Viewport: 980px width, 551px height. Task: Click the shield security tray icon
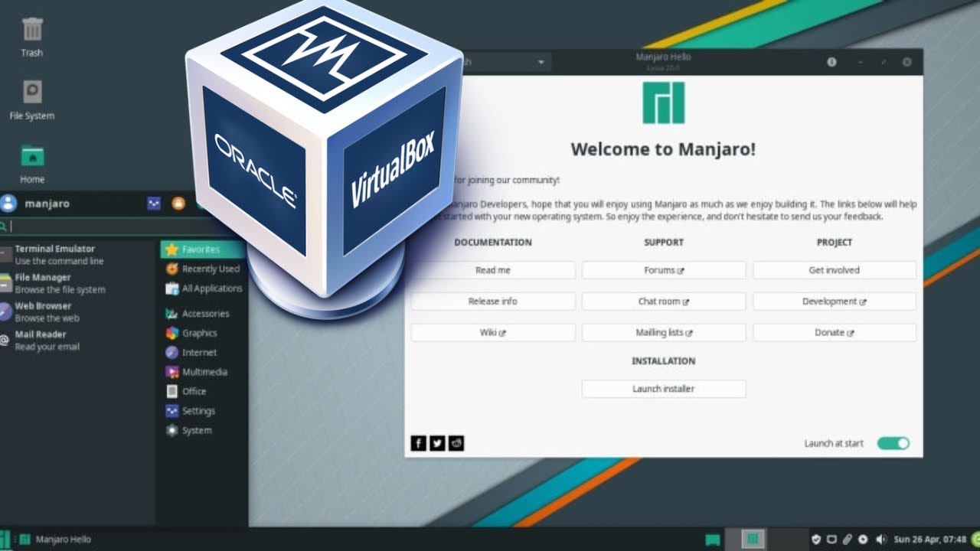click(x=816, y=540)
